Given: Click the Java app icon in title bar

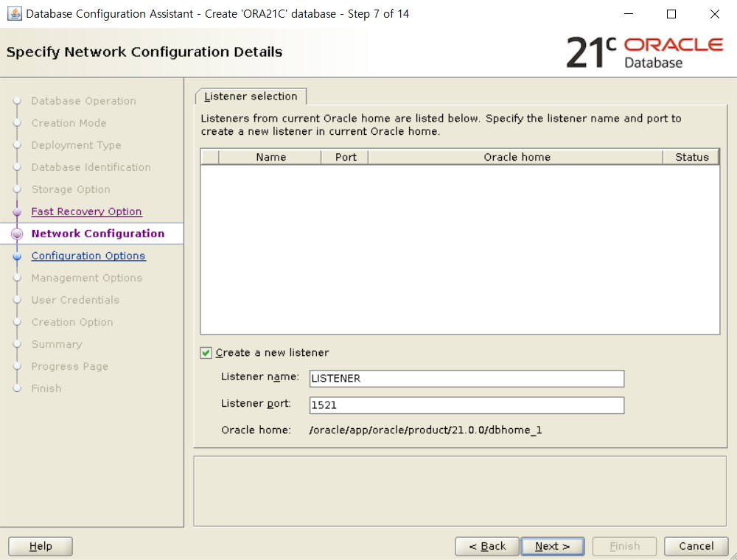Looking at the screenshot, I should (x=14, y=13).
